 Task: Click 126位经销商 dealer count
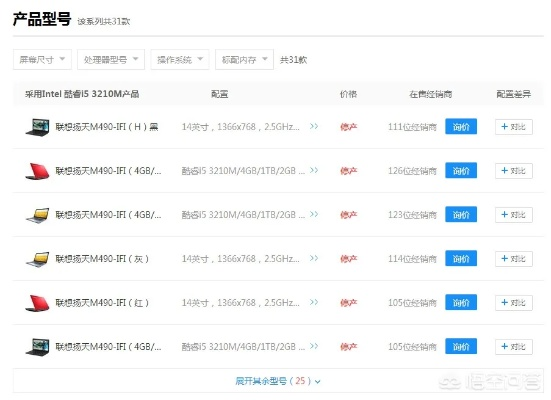pos(413,171)
